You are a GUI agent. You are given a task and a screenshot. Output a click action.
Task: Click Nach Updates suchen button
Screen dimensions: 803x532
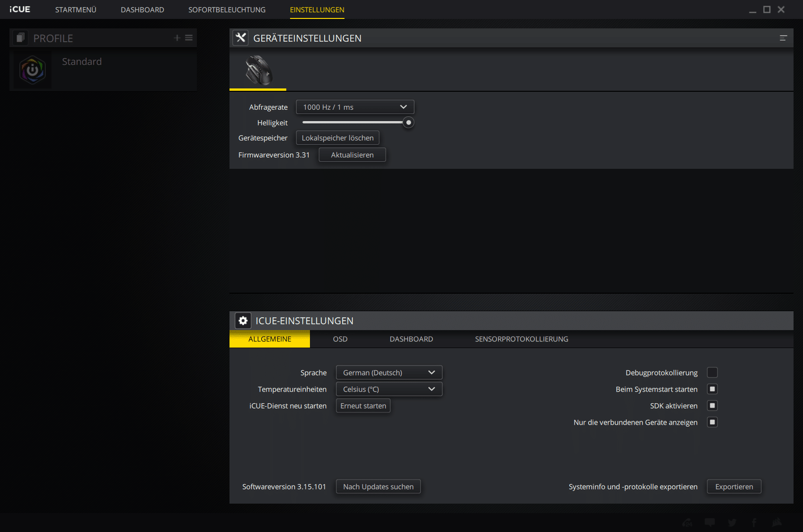coord(378,487)
